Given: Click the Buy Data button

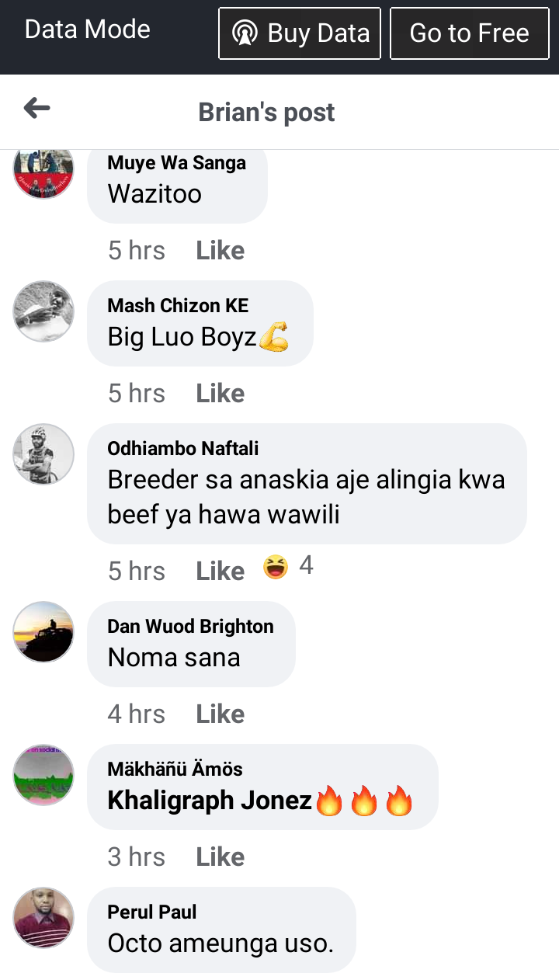Looking at the screenshot, I should click(300, 33).
